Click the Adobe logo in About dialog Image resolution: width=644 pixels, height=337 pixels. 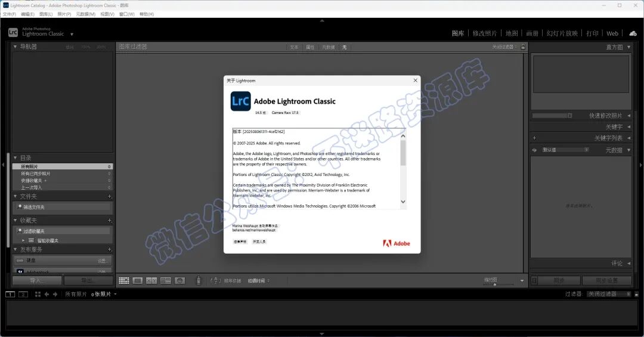tap(397, 243)
